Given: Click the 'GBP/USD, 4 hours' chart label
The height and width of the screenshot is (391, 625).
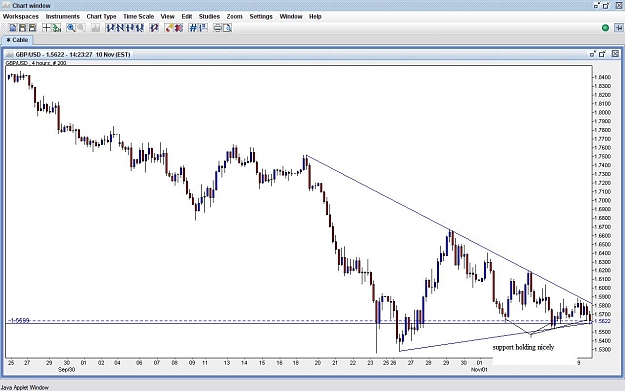Looking at the screenshot, I should pos(36,63).
